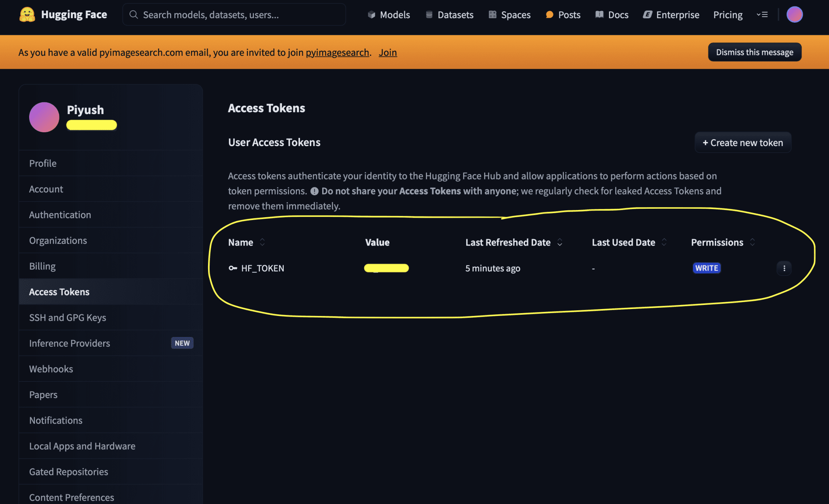This screenshot has height=504, width=829.
Task: Sort tokens using the Name column chevron
Action: tap(262, 242)
